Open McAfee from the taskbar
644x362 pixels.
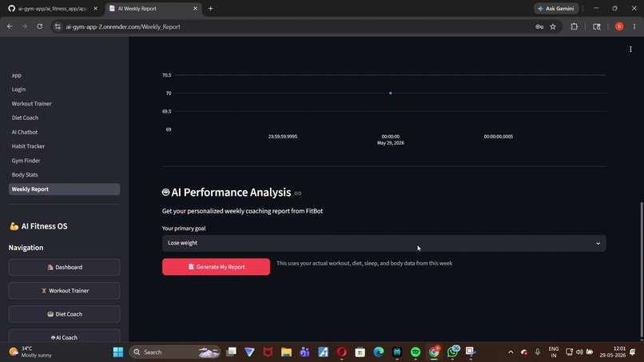[268, 352]
